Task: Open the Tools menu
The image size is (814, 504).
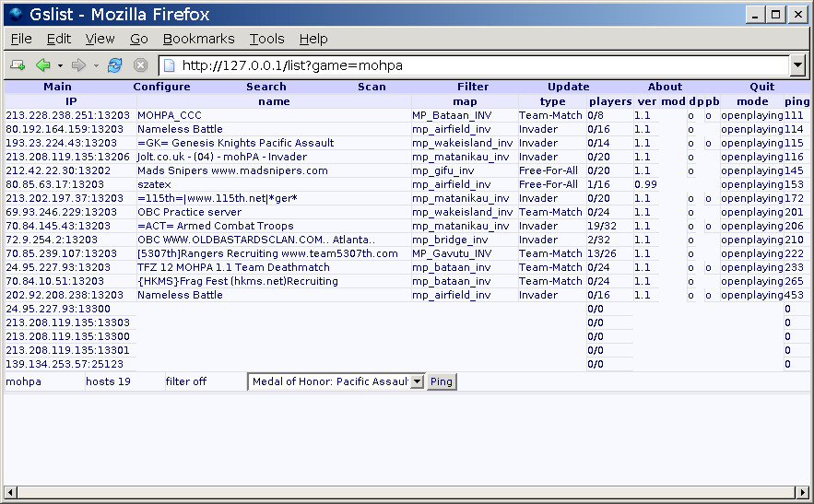Action: (266, 39)
